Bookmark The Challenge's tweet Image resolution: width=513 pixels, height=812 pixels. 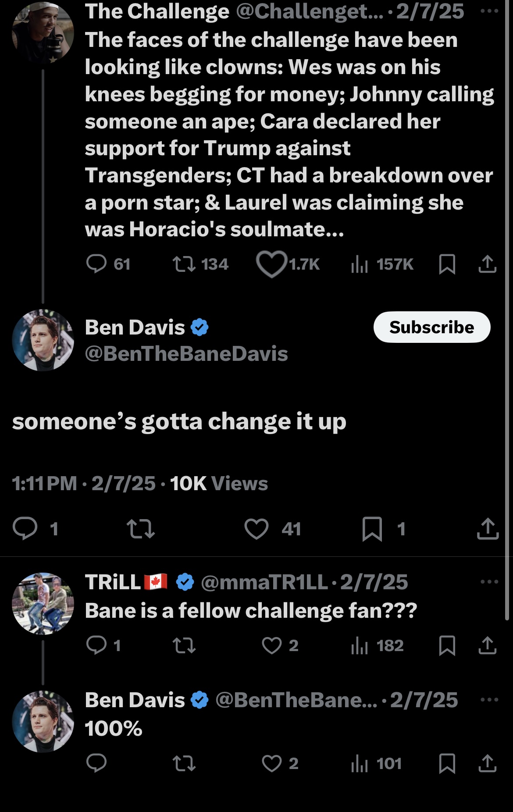(447, 264)
